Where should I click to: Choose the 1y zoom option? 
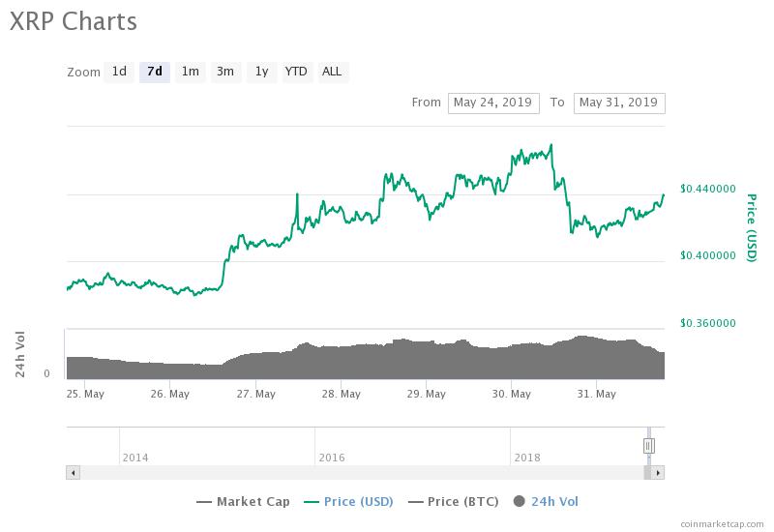point(261,72)
